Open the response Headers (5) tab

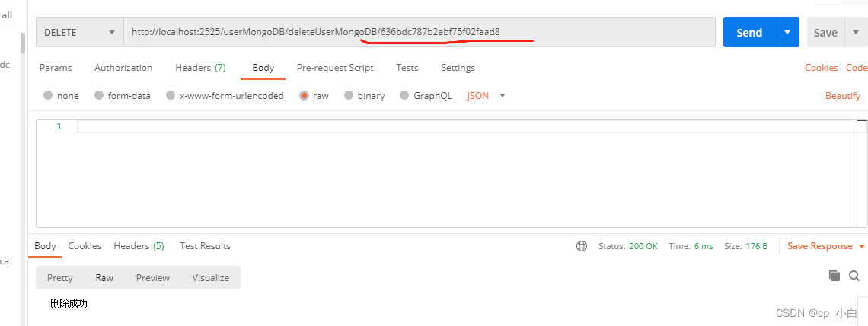click(139, 246)
